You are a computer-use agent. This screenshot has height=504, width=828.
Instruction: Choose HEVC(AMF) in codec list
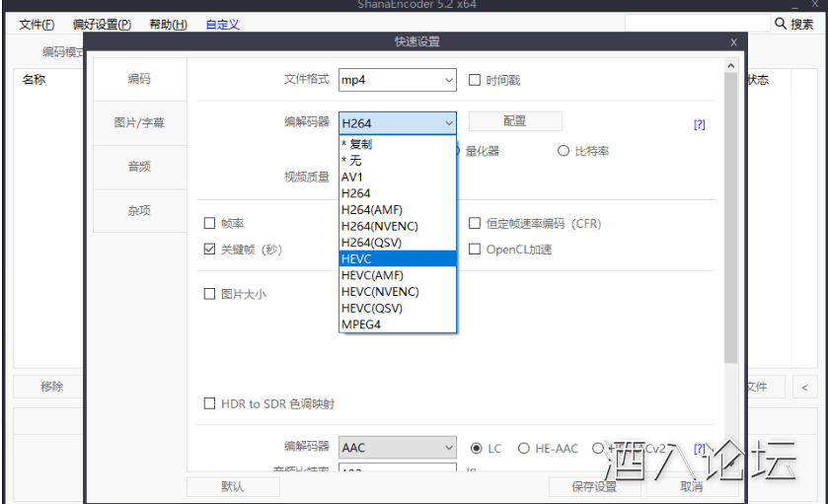pyautogui.click(x=397, y=275)
